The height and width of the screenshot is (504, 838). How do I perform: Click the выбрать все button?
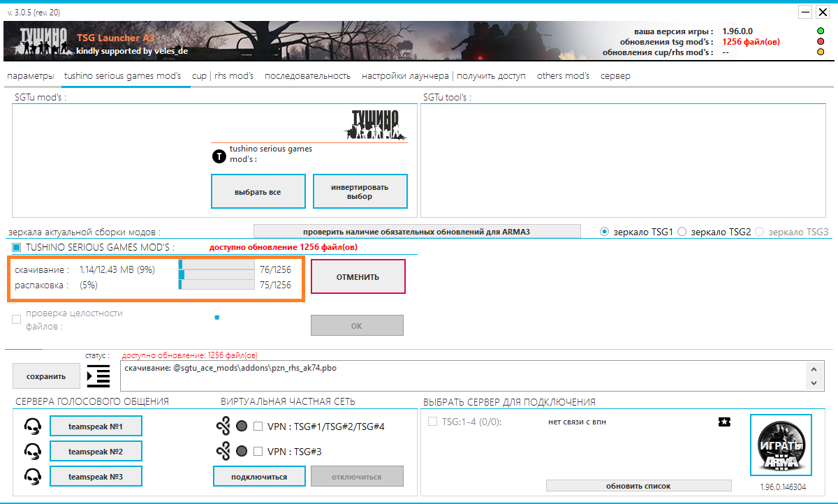(x=258, y=191)
